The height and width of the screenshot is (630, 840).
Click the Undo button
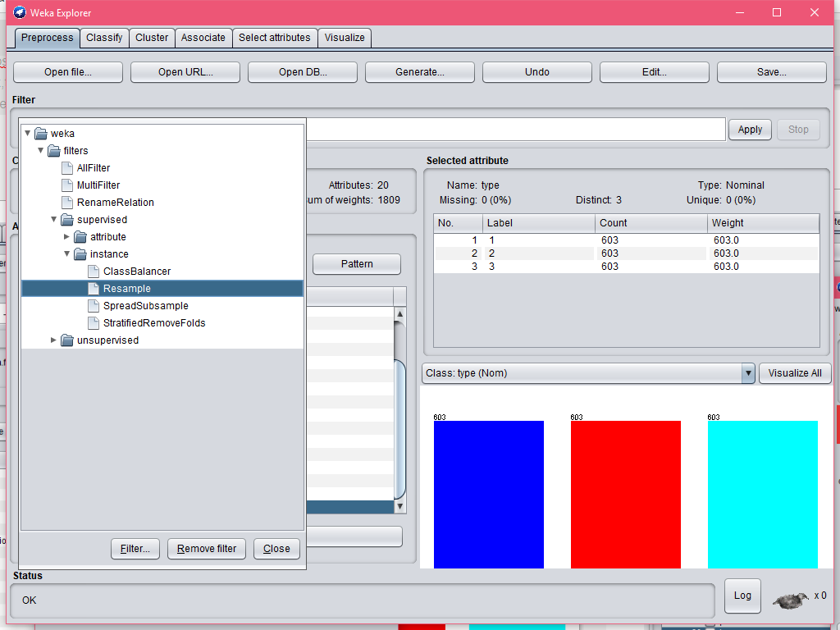[537, 72]
